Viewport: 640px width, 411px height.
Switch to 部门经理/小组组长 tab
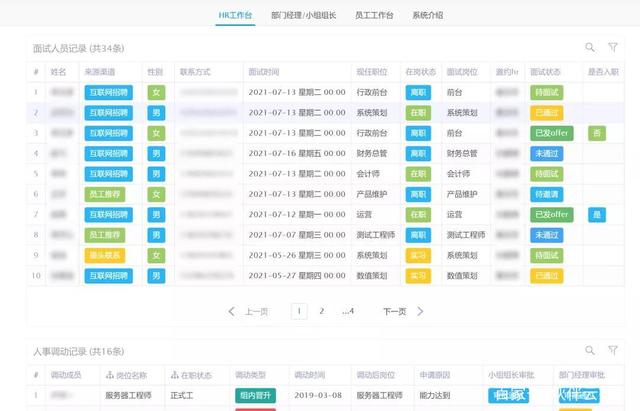click(303, 16)
